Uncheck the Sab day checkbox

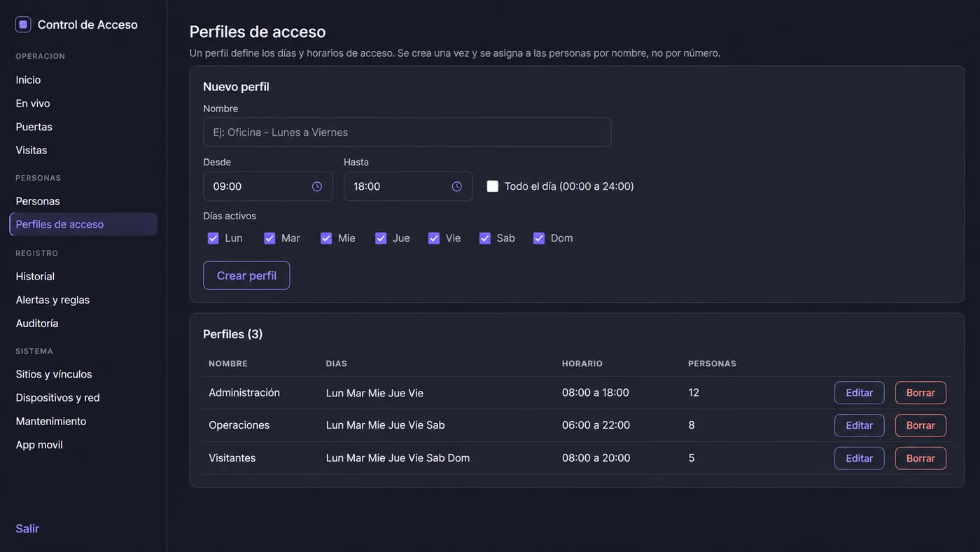[x=485, y=238]
